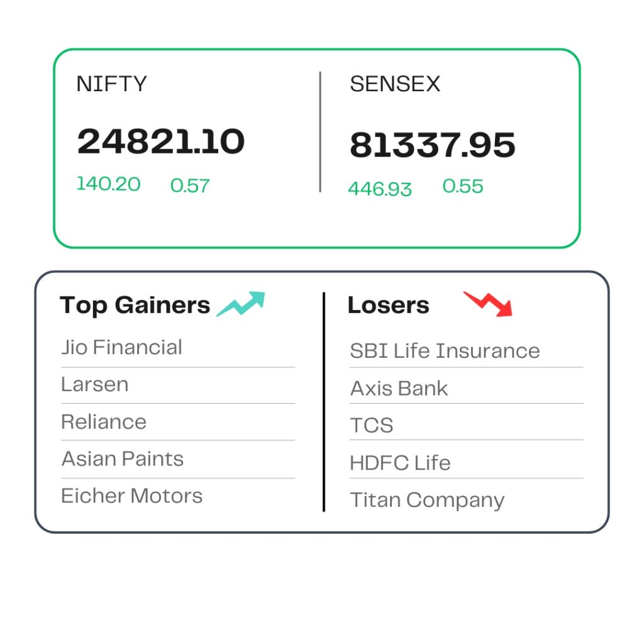Screen dimensions: 644x644
Task: Click SENSEX percent change 0.55
Action: click(x=462, y=186)
